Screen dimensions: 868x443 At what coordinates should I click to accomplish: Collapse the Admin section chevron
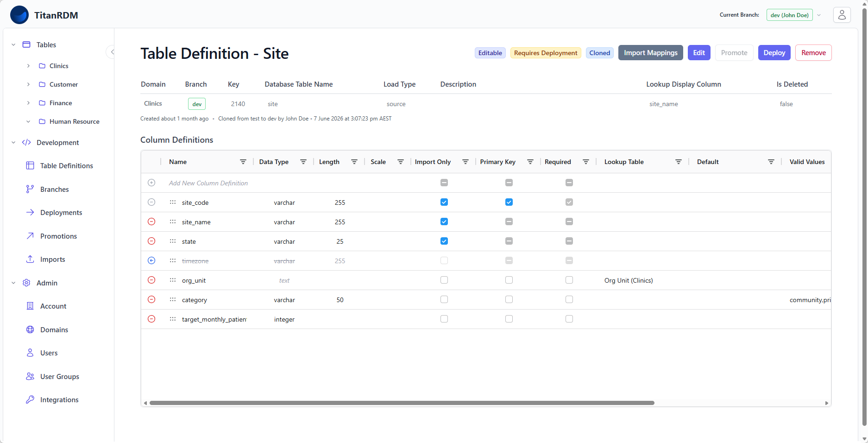coord(13,283)
